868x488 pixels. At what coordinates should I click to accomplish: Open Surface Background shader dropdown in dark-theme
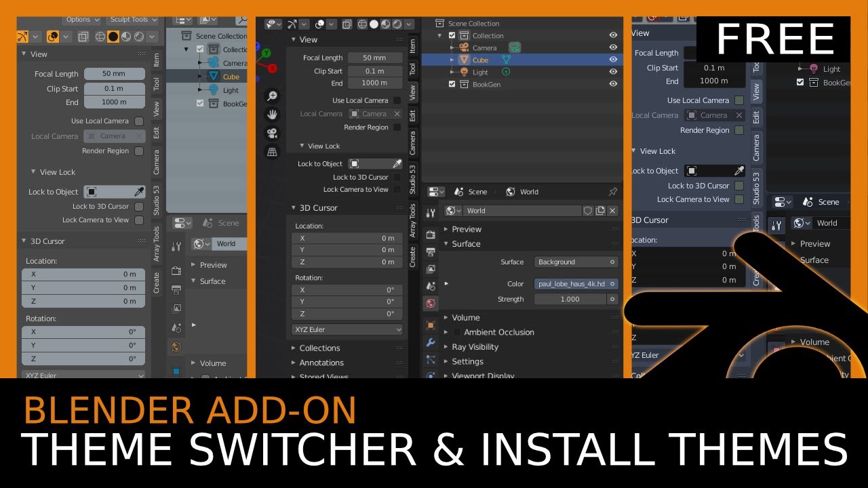(576, 262)
